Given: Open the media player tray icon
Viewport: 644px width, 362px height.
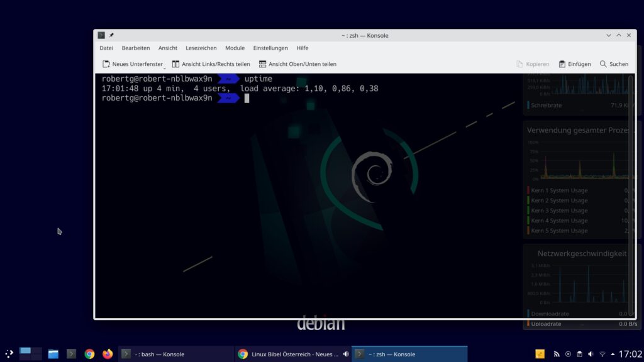Looking at the screenshot, I should 568,354.
